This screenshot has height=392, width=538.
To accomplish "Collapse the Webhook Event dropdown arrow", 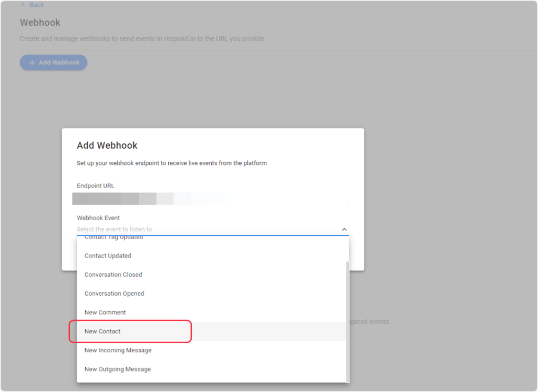I will (x=344, y=230).
